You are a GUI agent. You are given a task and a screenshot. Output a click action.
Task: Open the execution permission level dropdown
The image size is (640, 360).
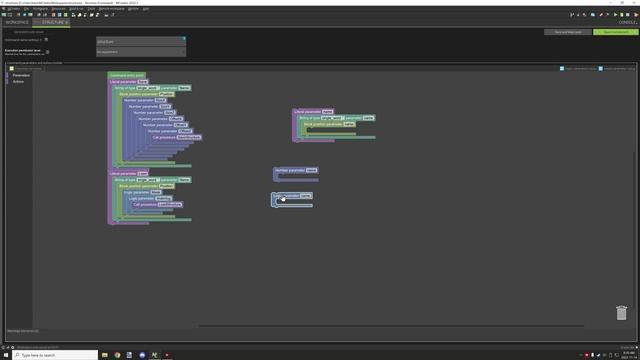click(141, 52)
